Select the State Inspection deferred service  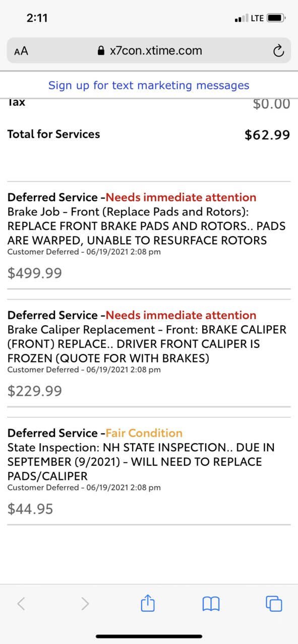pos(149,471)
